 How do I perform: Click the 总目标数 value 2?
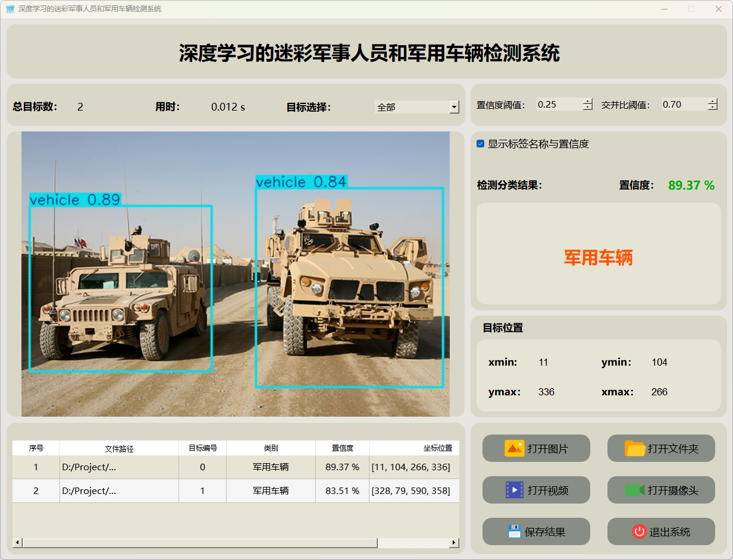click(x=80, y=107)
